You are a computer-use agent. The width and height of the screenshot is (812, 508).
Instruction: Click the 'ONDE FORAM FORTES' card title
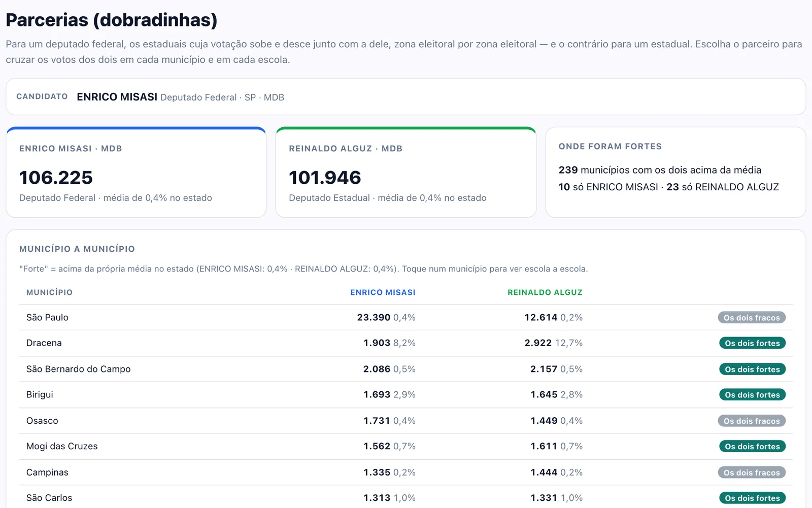click(x=610, y=146)
